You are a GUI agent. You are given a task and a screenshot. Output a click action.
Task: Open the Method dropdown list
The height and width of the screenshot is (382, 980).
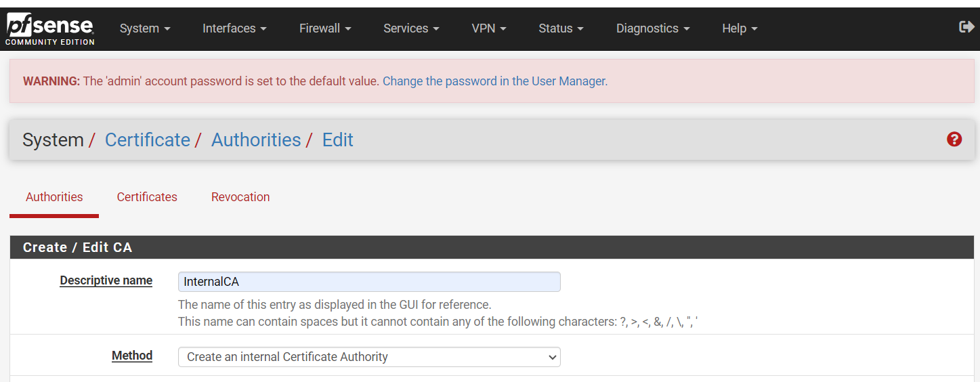tap(369, 357)
